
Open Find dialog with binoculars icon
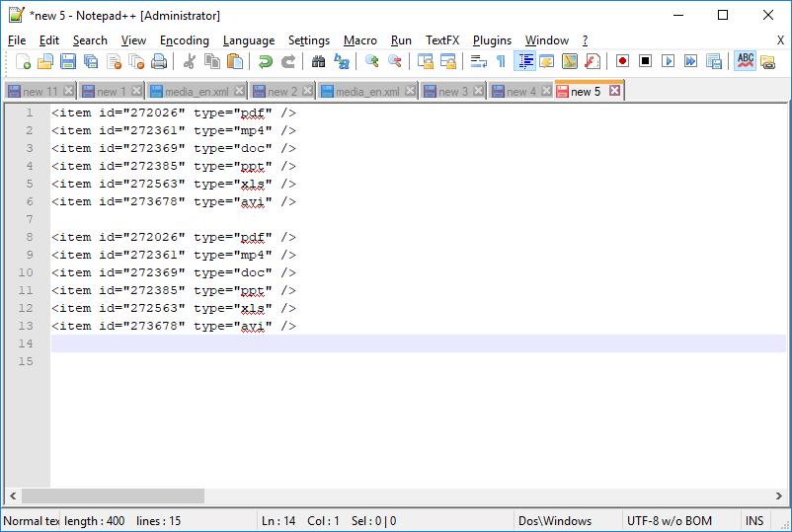coord(318,61)
